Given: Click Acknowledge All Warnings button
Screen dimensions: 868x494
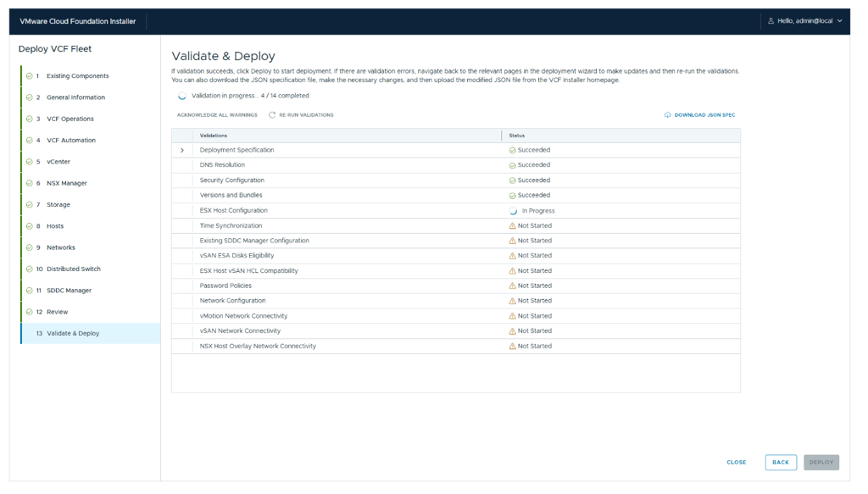Looking at the screenshot, I should click(x=217, y=115).
